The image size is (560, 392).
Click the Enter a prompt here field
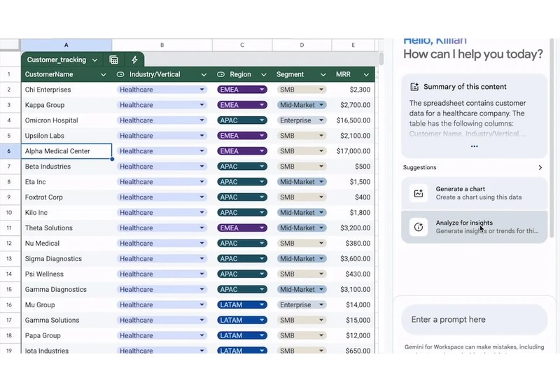click(475, 319)
